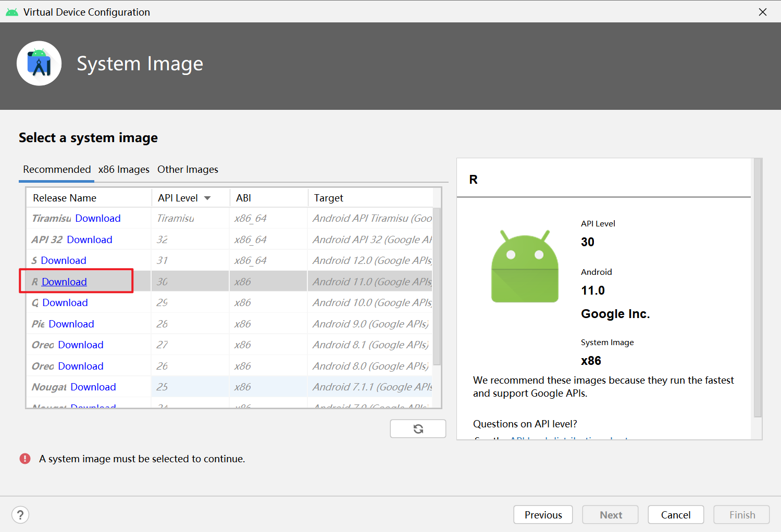Image resolution: width=781 pixels, height=532 pixels.
Task: Download the Nougat API 25 image
Action: pyautogui.click(x=93, y=387)
